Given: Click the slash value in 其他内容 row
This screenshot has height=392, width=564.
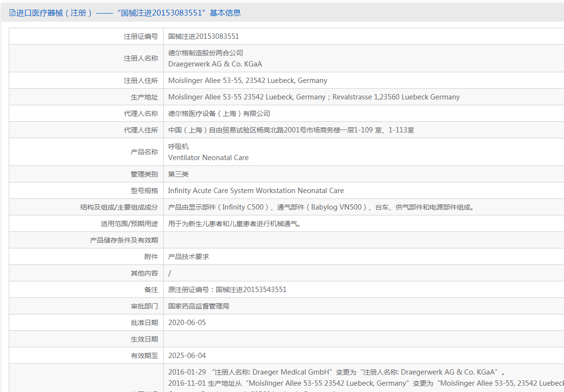Looking at the screenshot, I should [x=170, y=274].
